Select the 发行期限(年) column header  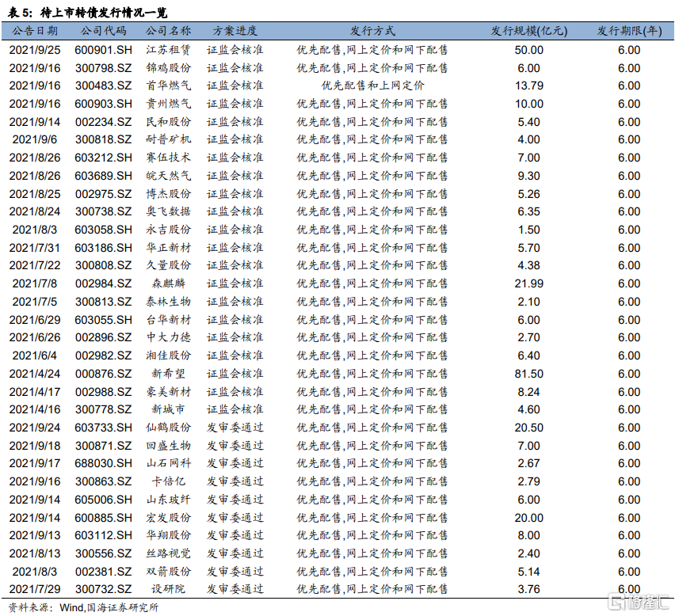(629, 31)
